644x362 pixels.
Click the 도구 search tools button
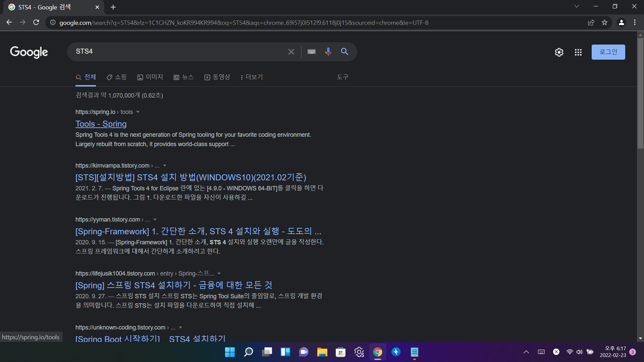(x=342, y=77)
